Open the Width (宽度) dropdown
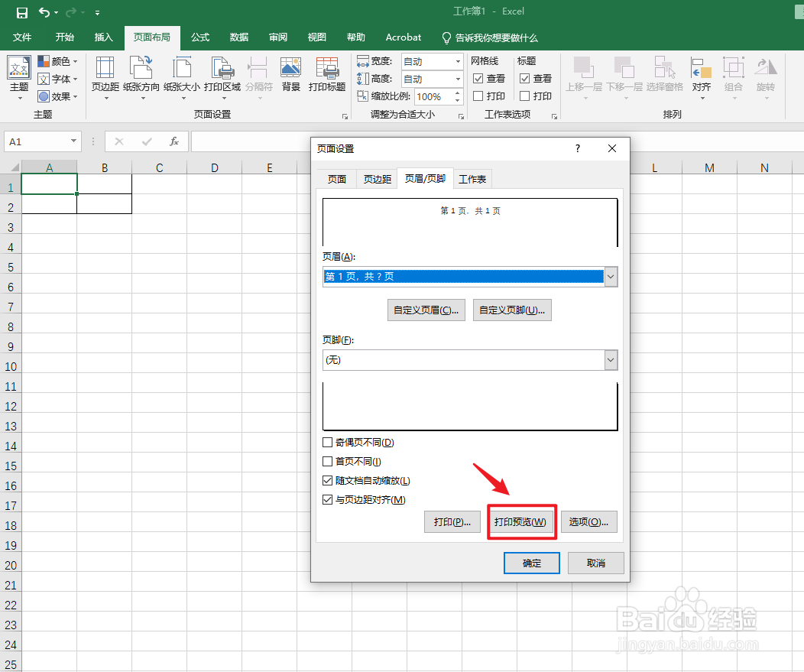 [458, 62]
